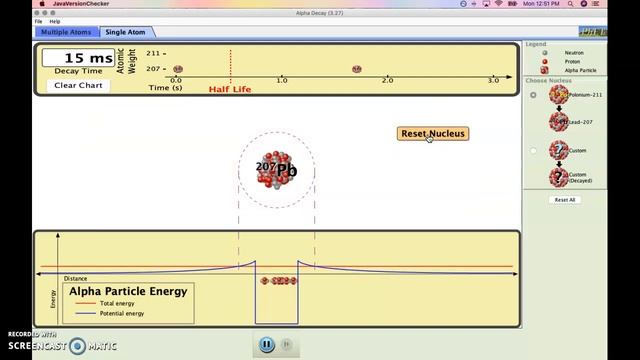Image resolution: width=640 pixels, height=360 pixels.
Task: Switch to the Multiple Atoms tab
Action: point(66,32)
